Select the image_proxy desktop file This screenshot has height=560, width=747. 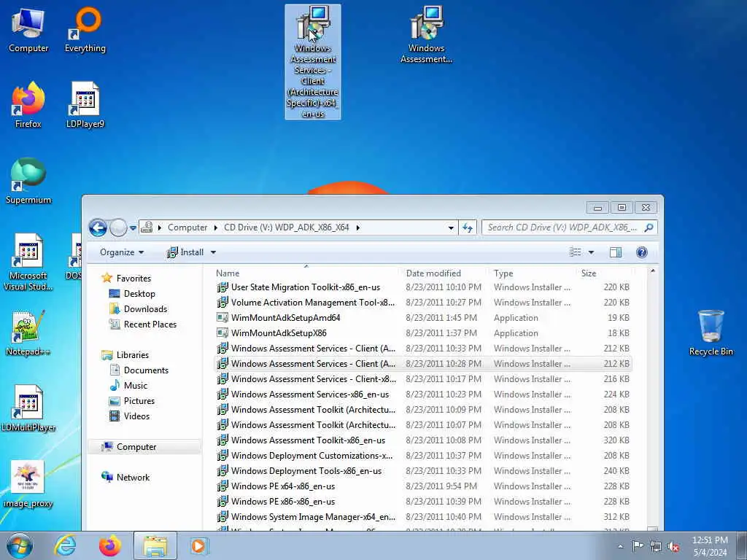pos(28,484)
